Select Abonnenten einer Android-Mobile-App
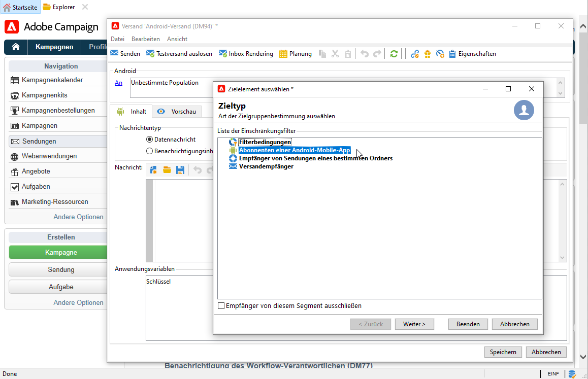Viewport: 588px width, 379px height. [295, 150]
